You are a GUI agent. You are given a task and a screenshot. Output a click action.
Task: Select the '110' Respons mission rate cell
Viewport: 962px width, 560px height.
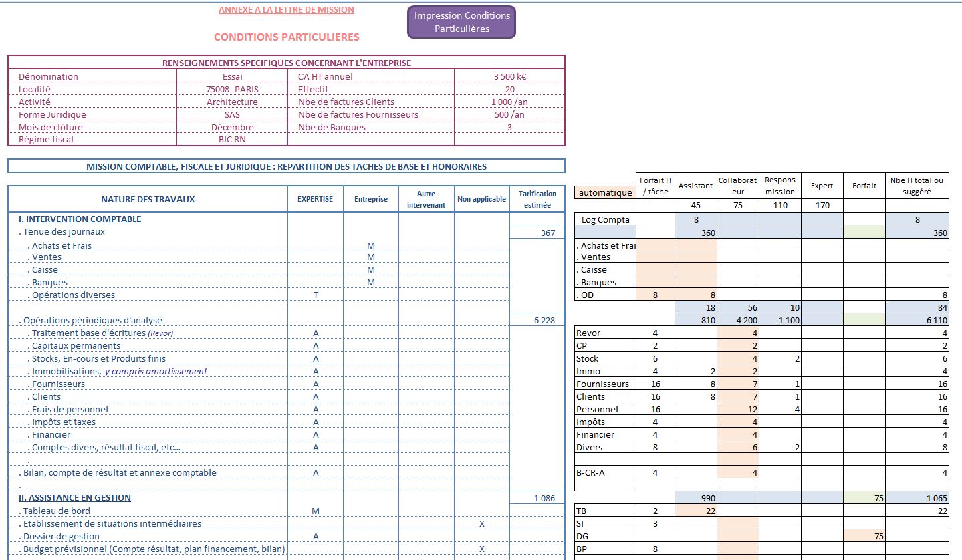click(x=780, y=205)
